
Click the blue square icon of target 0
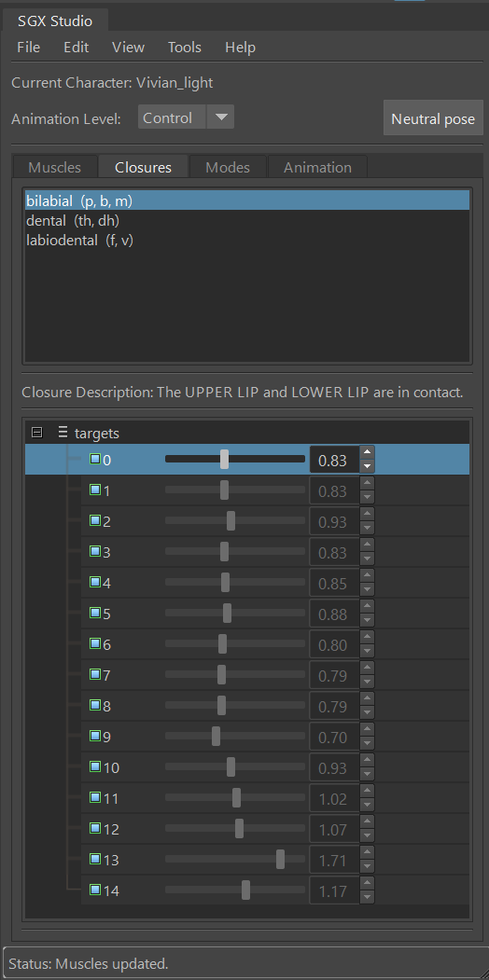coord(95,459)
